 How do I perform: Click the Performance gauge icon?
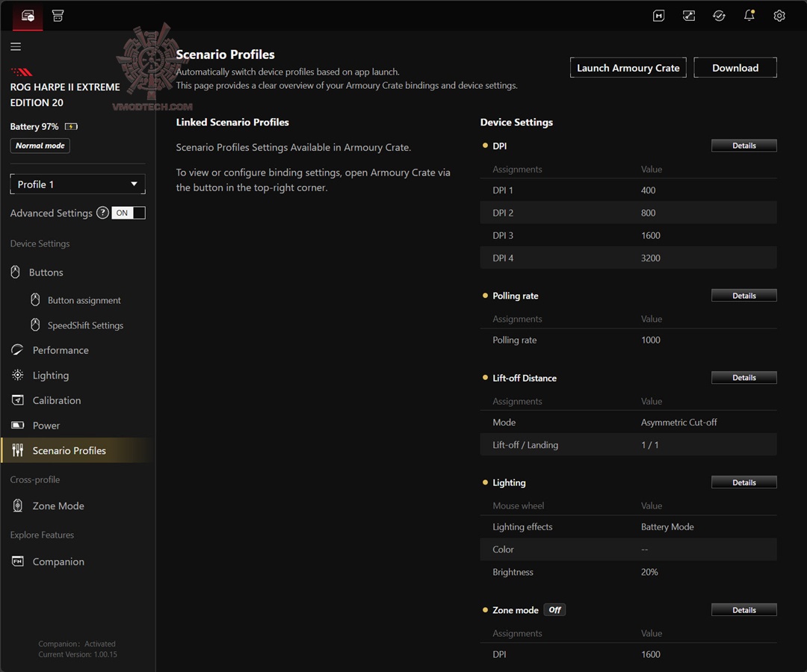tap(17, 350)
